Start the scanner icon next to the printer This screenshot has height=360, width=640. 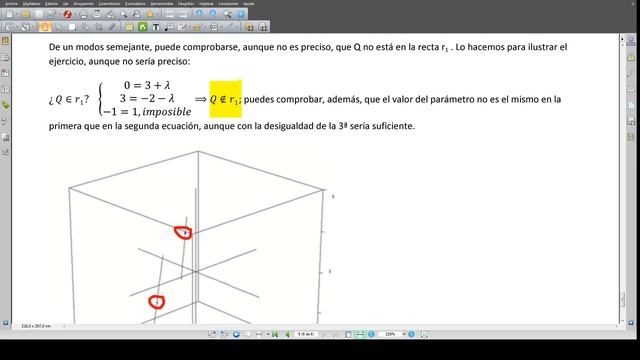97,14
